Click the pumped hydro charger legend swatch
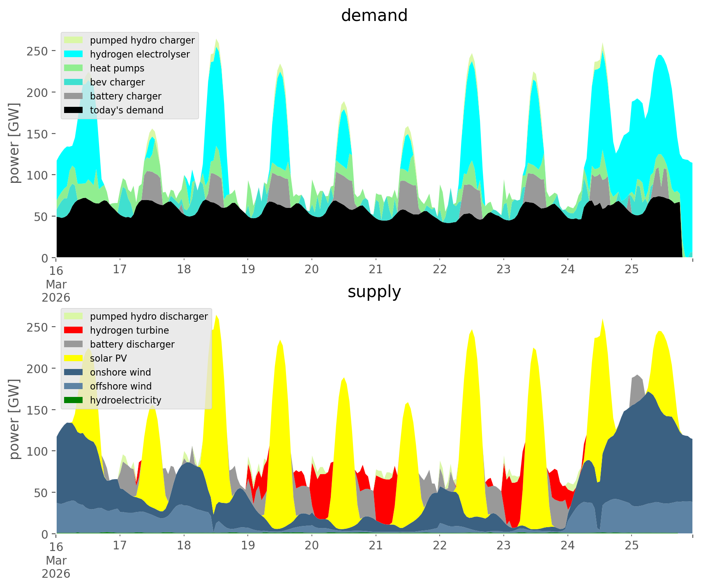 [74, 40]
